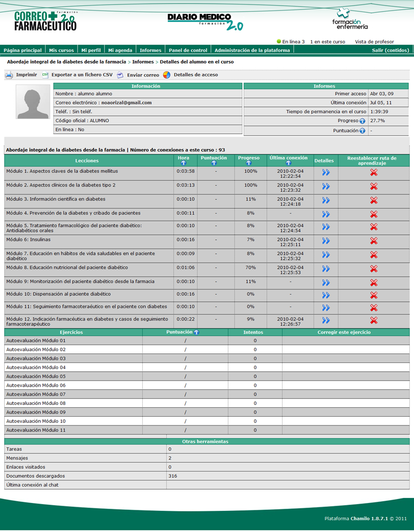The width and height of the screenshot is (414, 532).
Task: Click the info icon under the Hora column header
Action: [x=183, y=163]
